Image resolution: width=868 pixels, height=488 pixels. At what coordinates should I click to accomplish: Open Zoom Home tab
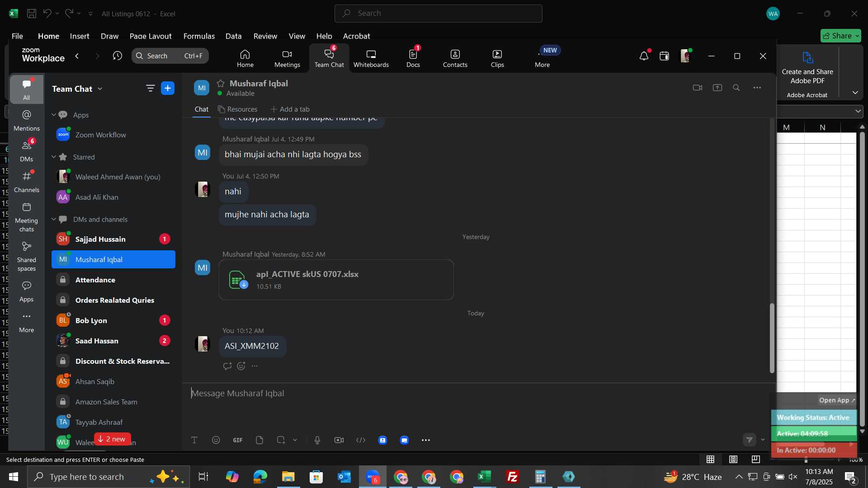[245, 58]
